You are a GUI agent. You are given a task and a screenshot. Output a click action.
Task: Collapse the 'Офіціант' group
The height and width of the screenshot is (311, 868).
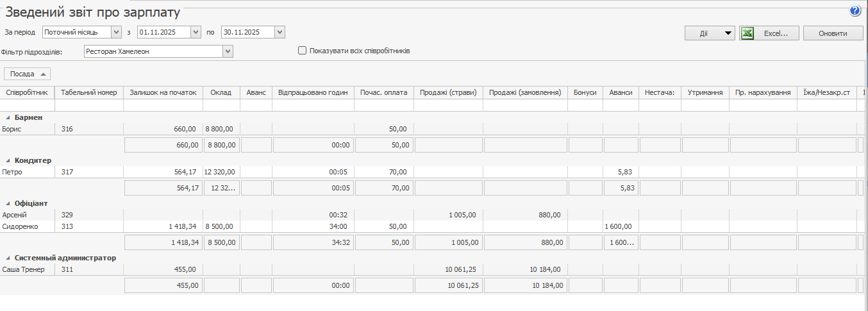[9, 203]
